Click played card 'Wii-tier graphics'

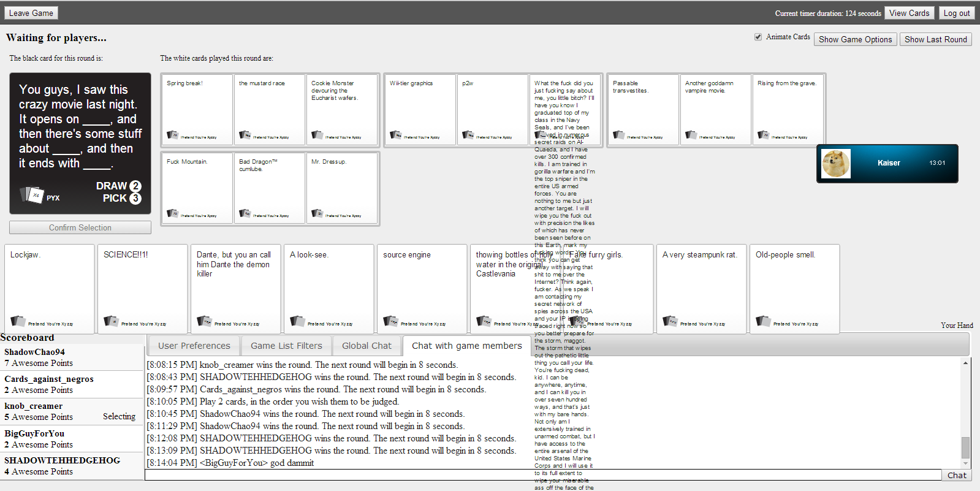coord(420,110)
